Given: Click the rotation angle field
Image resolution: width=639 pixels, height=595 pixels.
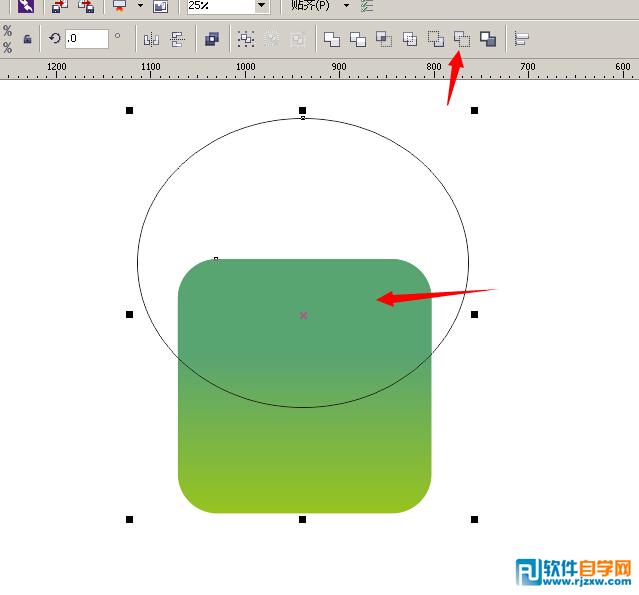Looking at the screenshot, I should 87,39.
